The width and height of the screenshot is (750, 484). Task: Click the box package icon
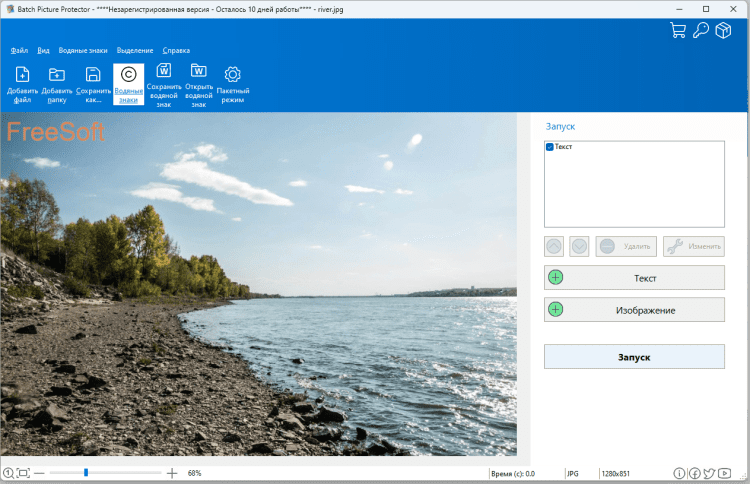723,30
